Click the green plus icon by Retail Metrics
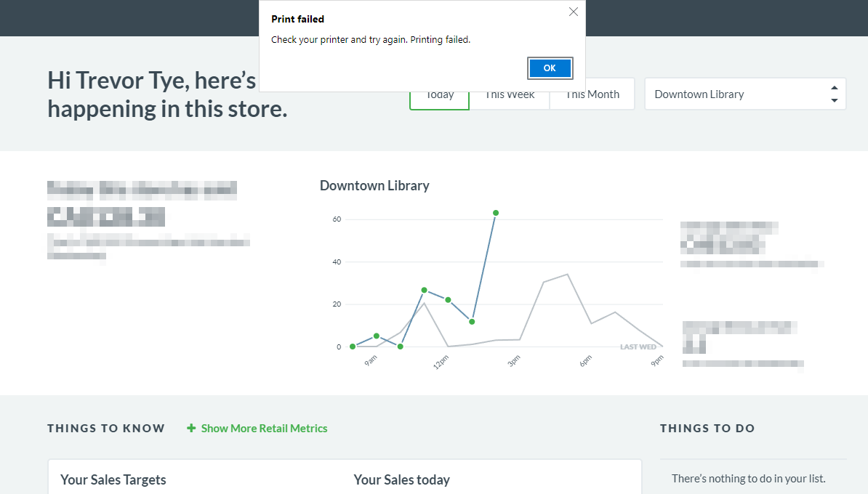The width and height of the screenshot is (868, 494). pos(191,428)
